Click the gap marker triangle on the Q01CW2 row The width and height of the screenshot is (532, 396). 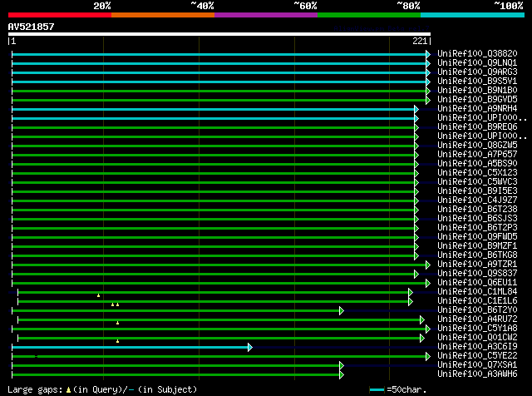118,341
